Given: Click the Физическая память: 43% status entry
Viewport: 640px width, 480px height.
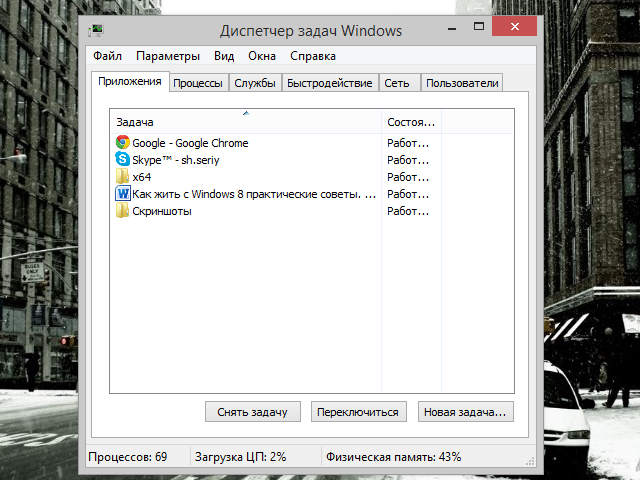Looking at the screenshot, I should (393, 456).
